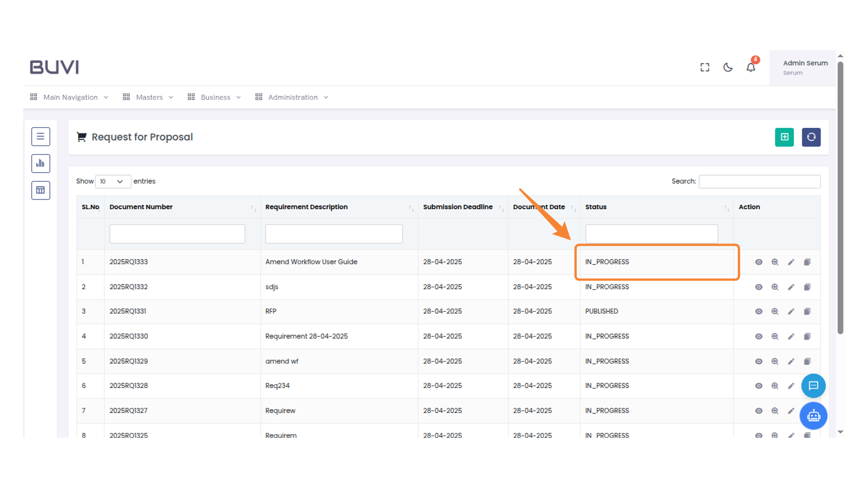
Task: Click the pencil edit icon for 2025RQ1333
Action: [791, 262]
